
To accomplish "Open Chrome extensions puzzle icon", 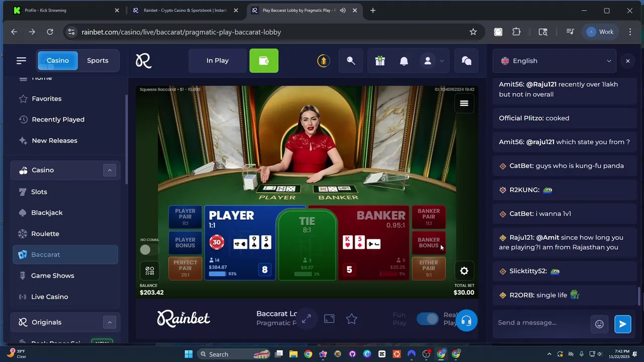I will coord(516,32).
